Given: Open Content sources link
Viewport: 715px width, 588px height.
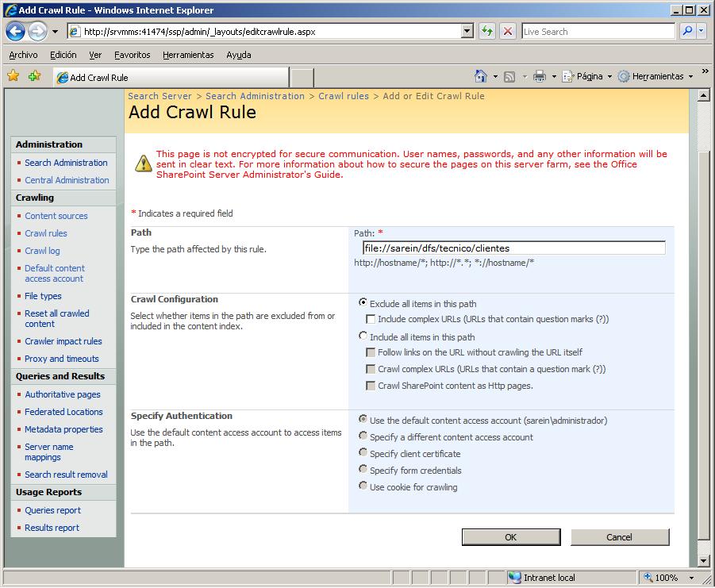Looking at the screenshot, I should (x=56, y=216).
